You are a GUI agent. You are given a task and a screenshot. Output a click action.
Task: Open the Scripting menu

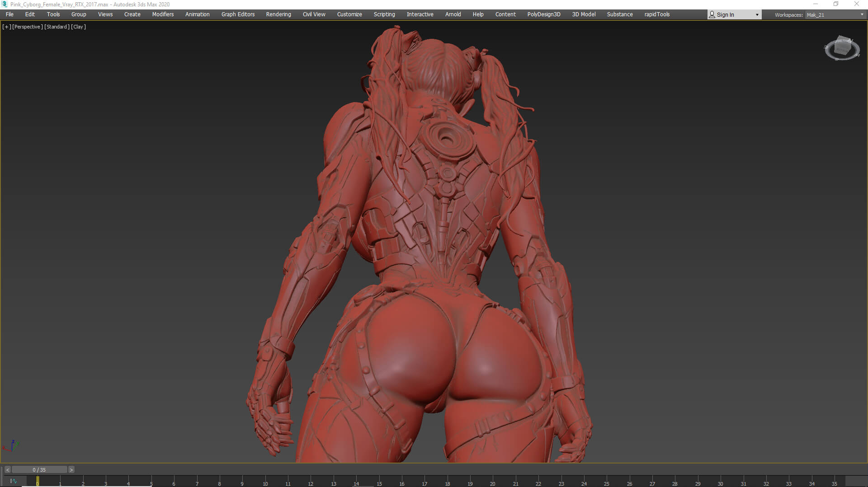point(384,14)
